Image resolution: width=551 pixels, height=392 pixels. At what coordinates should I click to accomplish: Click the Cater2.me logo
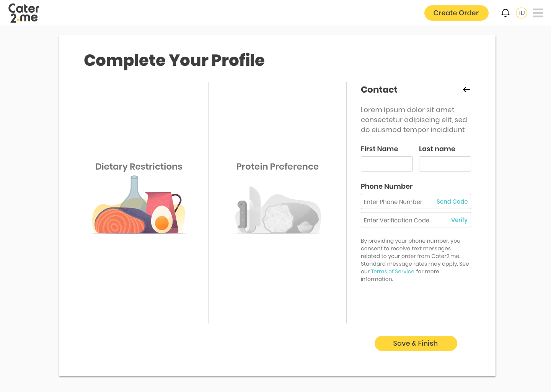(x=24, y=13)
